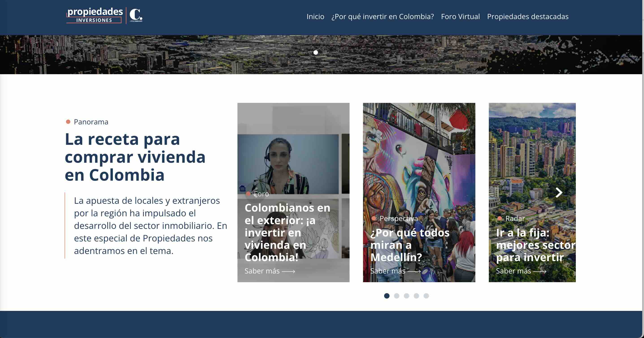
Task: Open the Inicio menu item
Action: point(315,17)
